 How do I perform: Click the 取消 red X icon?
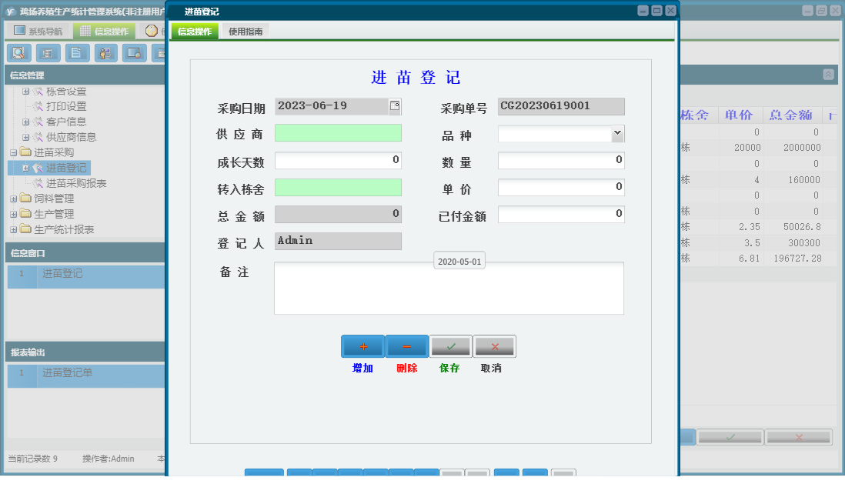point(494,345)
